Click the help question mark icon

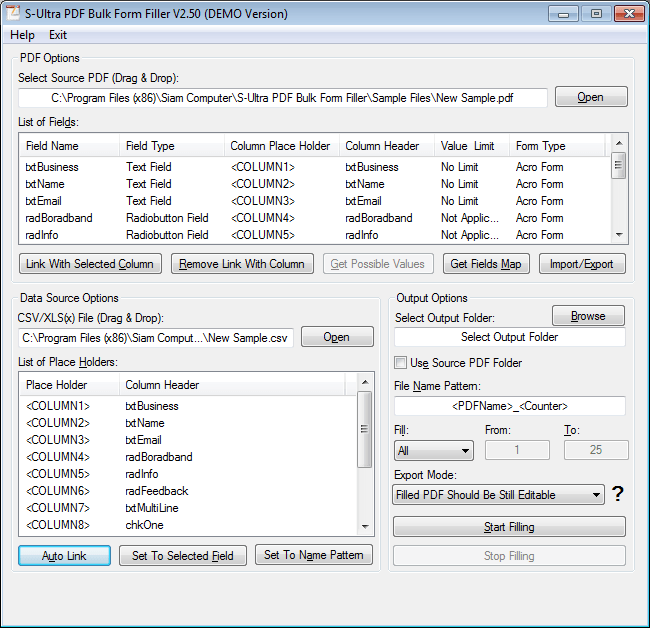[618, 494]
